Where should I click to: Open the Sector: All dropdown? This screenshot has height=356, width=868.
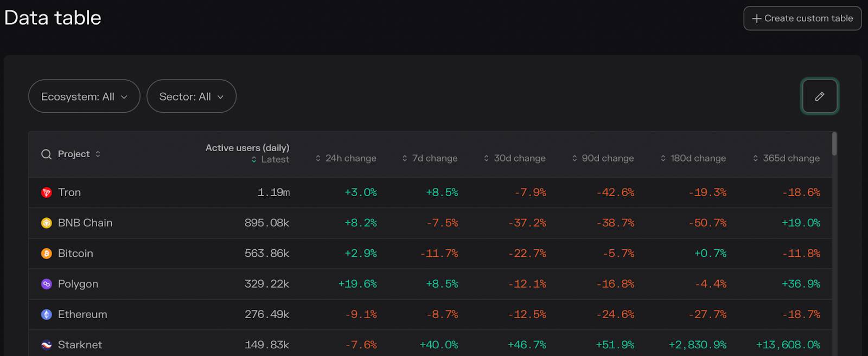point(192,96)
